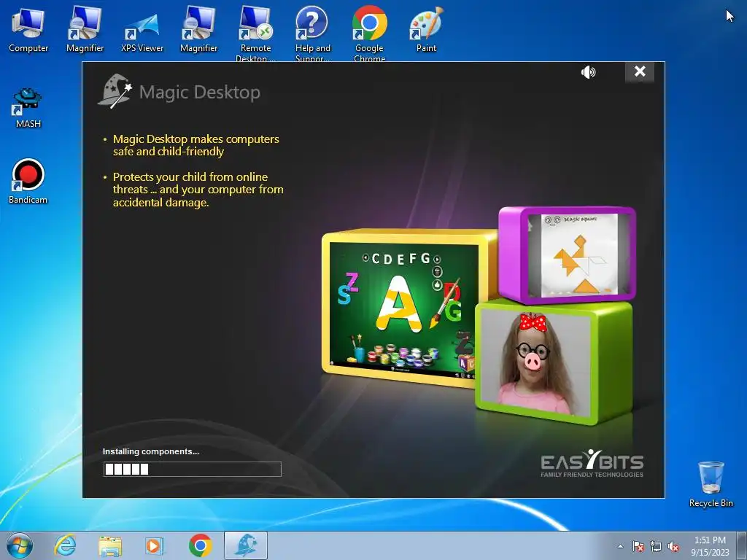Open the Recycle Bin
Image resolution: width=747 pixels, height=560 pixels.
(711, 484)
